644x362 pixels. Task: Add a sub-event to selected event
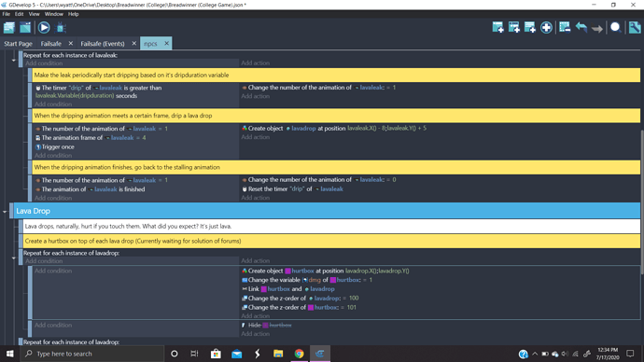point(514,27)
